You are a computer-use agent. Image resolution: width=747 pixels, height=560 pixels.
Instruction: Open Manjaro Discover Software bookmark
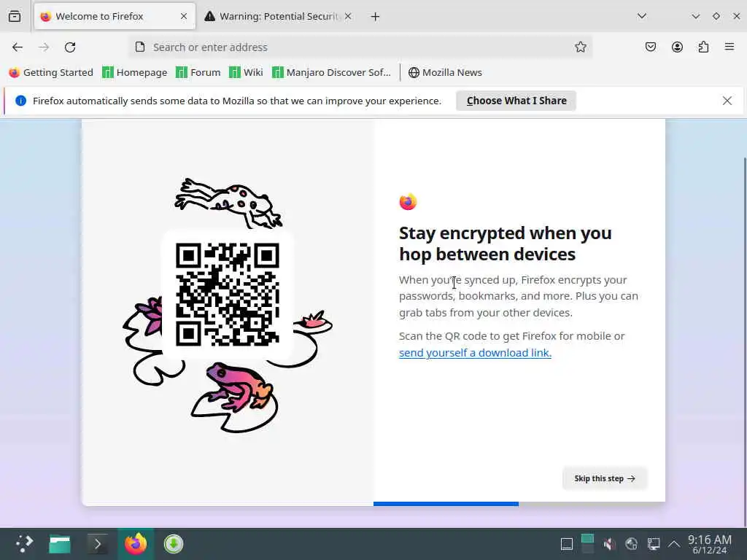(x=332, y=72)
